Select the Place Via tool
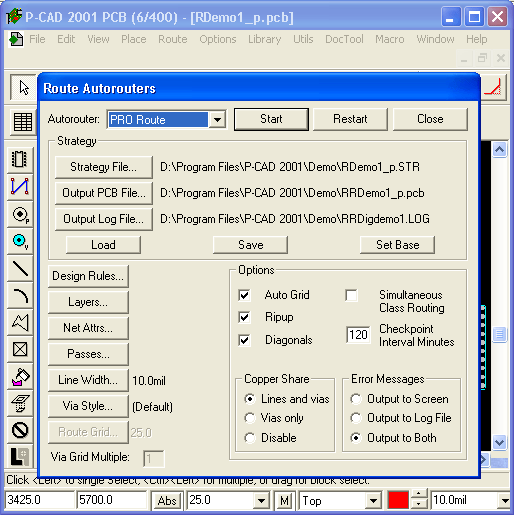This screenshot has height=515, width=514. point(20,241)
